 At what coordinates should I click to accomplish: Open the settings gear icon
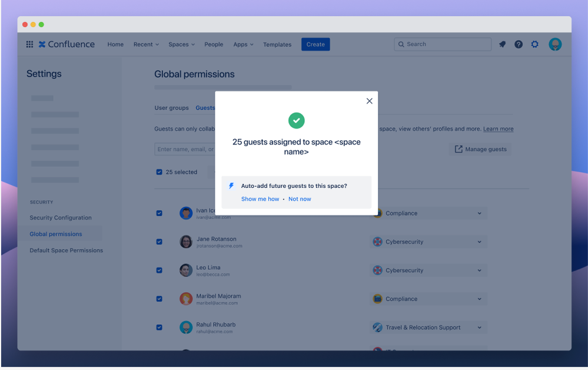(x=535, y=44)
